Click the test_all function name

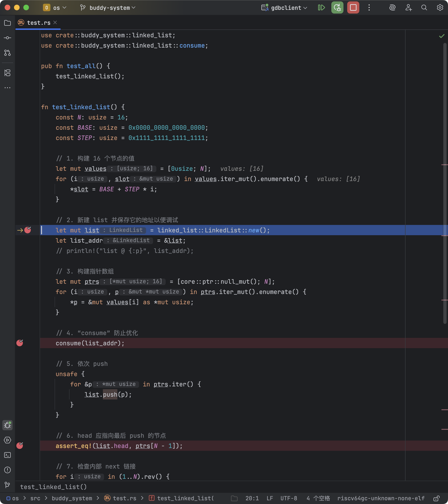pos(81,66)
